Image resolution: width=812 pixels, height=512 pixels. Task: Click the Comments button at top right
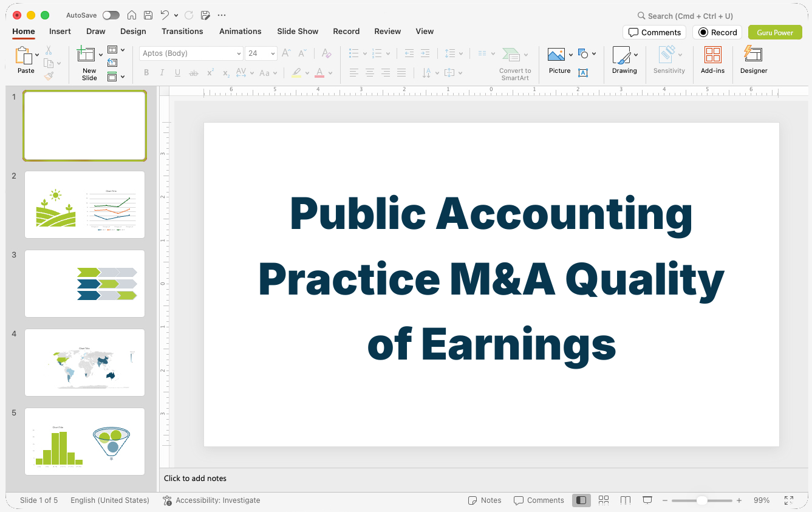[x=654, y=32]
